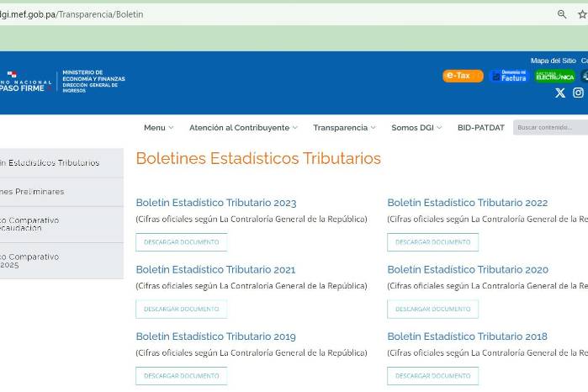Open the e-Tax portal badge

[463, 76]
